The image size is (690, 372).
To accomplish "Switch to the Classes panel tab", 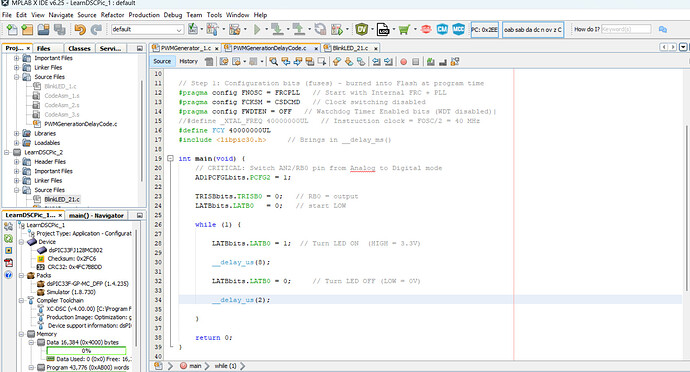I will pyautogui.click(x=80, y=48).
